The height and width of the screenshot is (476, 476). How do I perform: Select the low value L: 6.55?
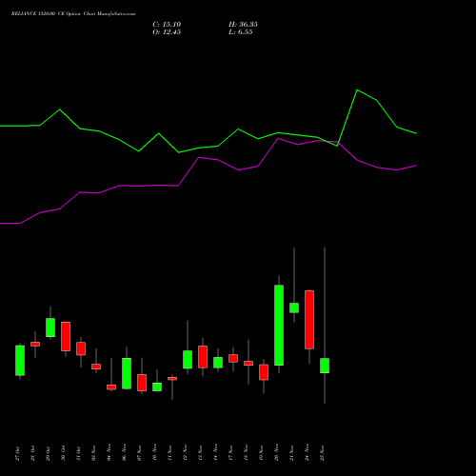click(241, 32)
